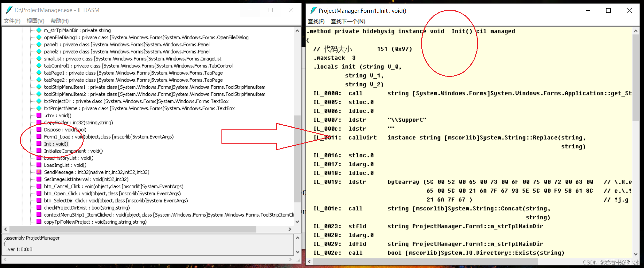
Task: Click the method icon beside SetImageListInterval
Action: click(x=39, y=179)
